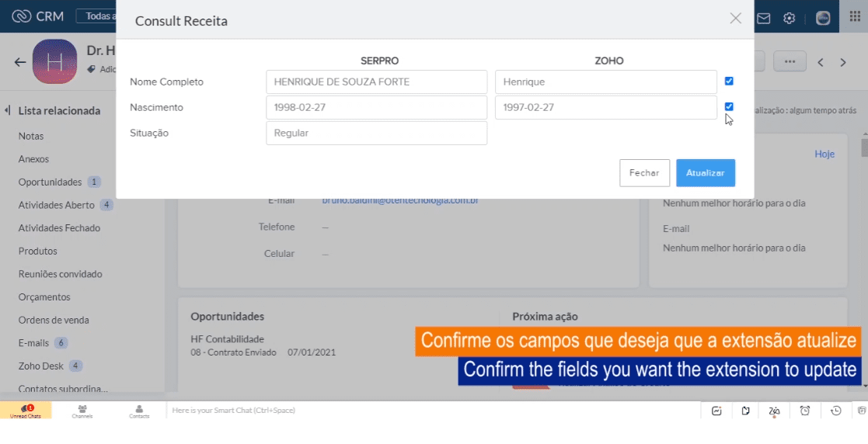Uncheck the Nome Completo checkbox
This screenshot has width=868, height=444.
[x=729, y=81]
